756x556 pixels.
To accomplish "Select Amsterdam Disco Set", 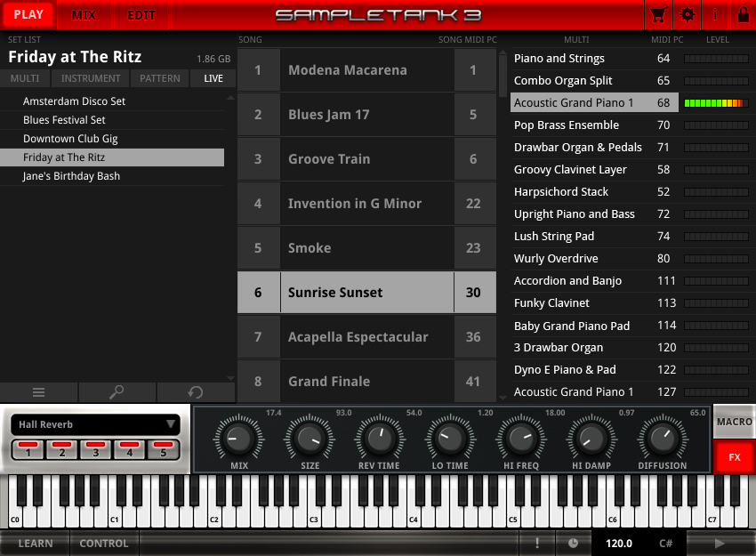I will tap(112, 101).
